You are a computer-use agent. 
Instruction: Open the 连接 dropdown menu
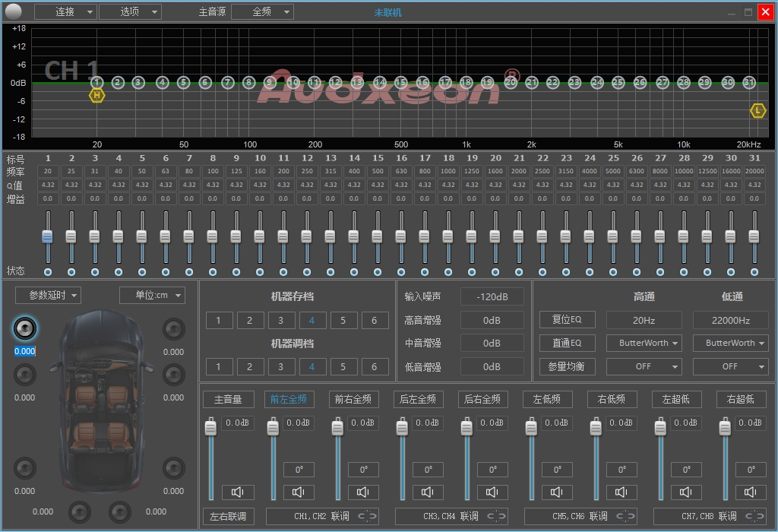(x=65, y=11)
